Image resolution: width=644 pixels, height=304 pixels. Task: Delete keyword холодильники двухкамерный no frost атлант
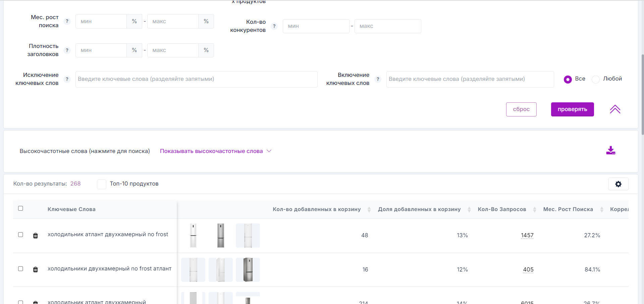(x=36, y=269)
